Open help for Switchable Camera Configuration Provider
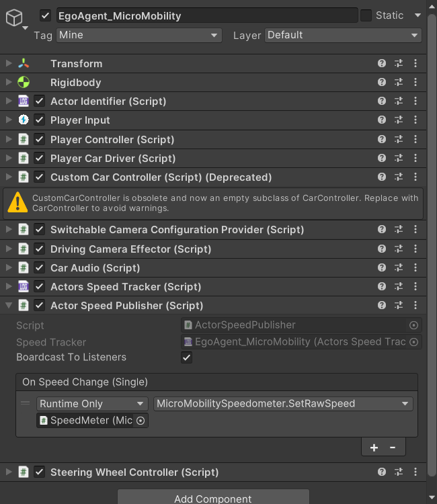 coord(382,230)
